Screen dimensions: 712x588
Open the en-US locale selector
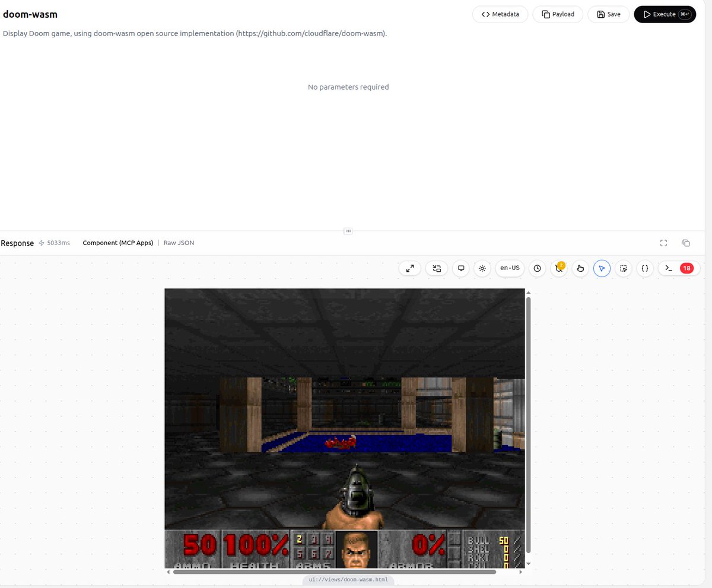[510, 268]
